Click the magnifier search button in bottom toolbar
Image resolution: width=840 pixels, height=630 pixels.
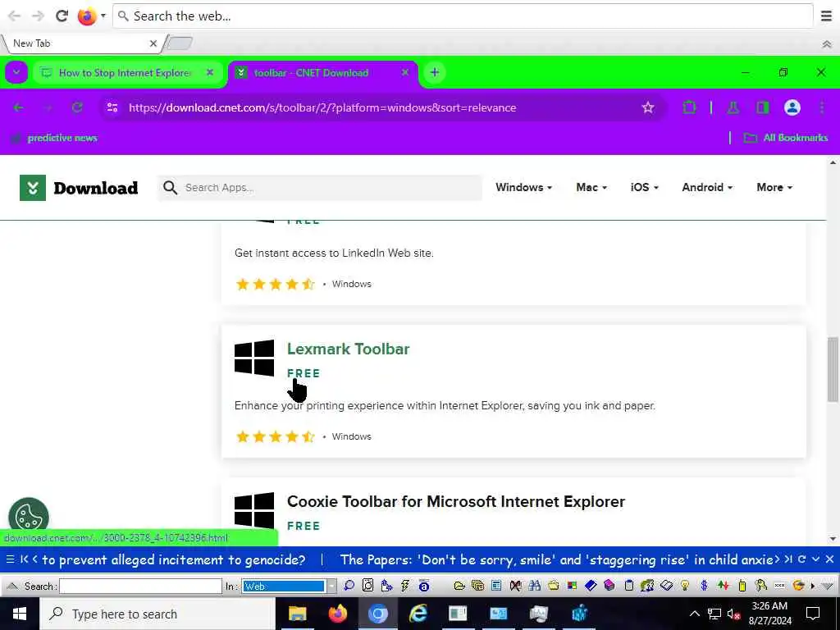coord(349,586)
